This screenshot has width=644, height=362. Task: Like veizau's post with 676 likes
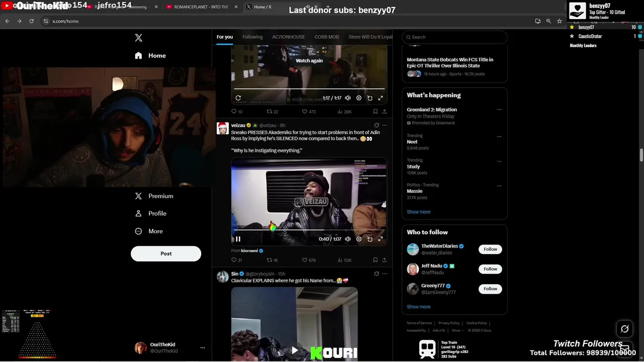pyautogui.click(x=308, y=260)
